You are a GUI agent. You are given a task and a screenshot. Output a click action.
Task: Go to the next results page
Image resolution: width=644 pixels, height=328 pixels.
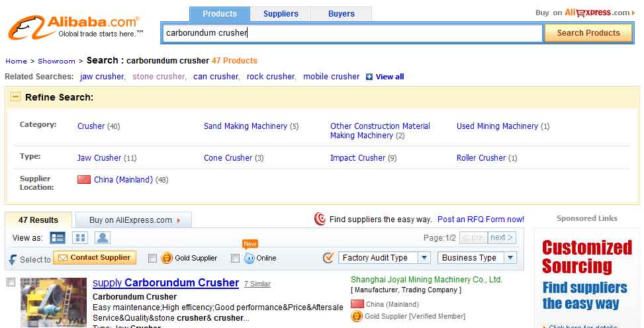[x=502, y=238]
